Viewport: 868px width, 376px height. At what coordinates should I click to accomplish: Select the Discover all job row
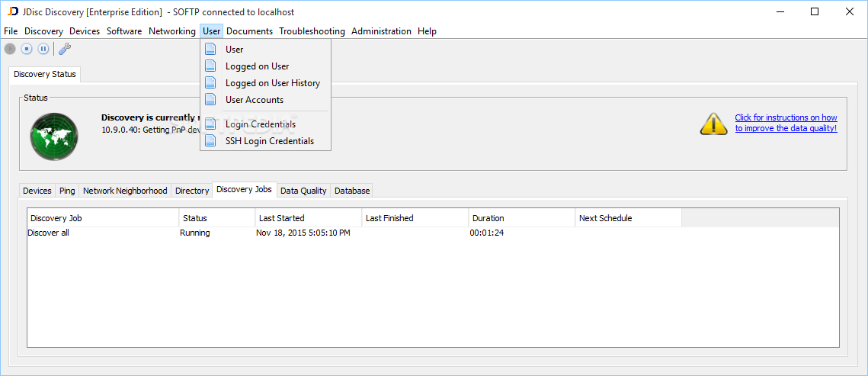coord(433,233)
